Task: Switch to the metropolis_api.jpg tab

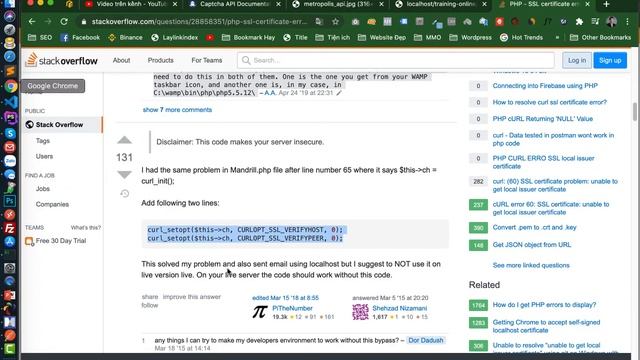Action: [338, 4]
